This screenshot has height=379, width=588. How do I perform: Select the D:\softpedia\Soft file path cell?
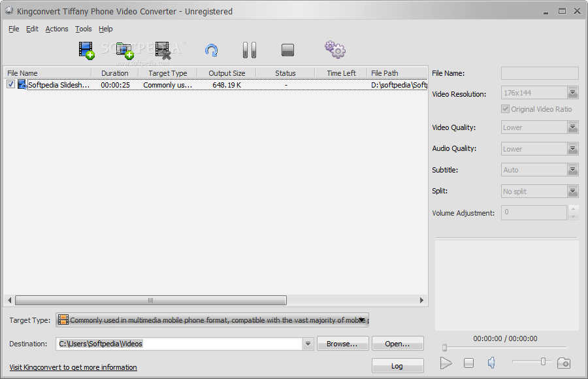[x=399, y=85]
